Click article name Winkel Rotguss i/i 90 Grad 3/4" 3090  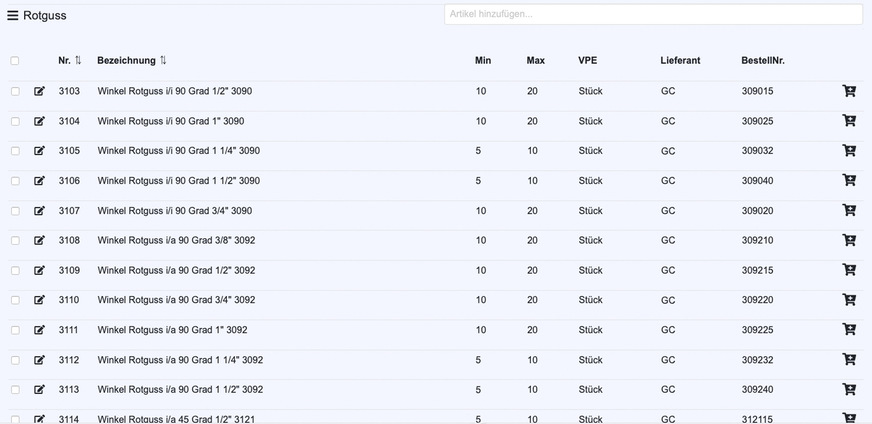pos(174,211)
